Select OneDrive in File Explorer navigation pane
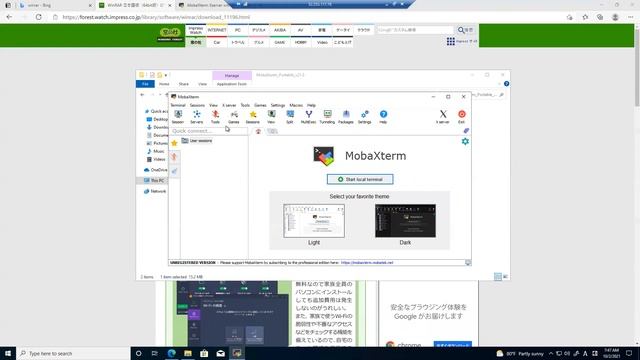640x360 pixels. click(156, 170)
